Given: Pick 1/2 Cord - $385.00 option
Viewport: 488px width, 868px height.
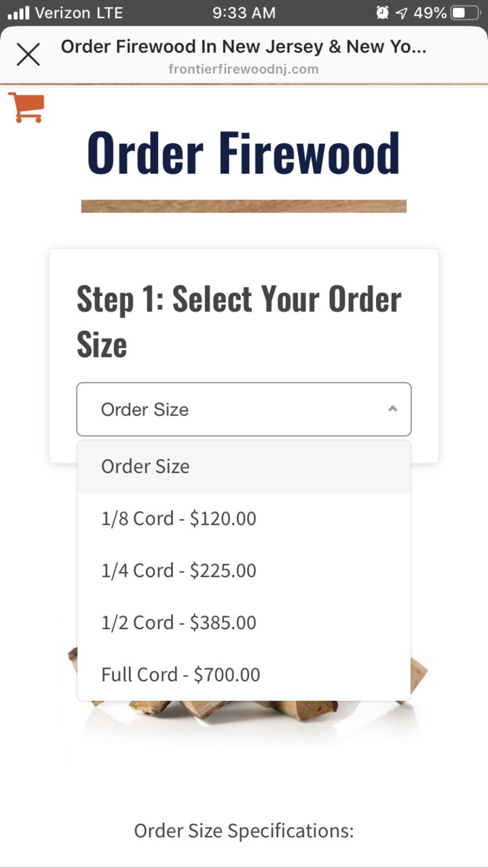Looking at the screenshot, I should coord(244,622).
